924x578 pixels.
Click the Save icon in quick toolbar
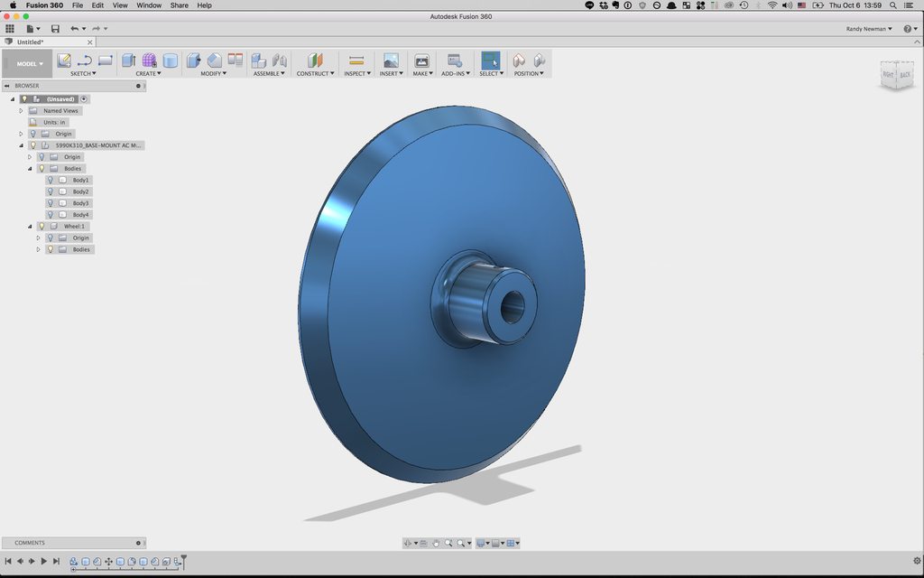click(55, 29)
